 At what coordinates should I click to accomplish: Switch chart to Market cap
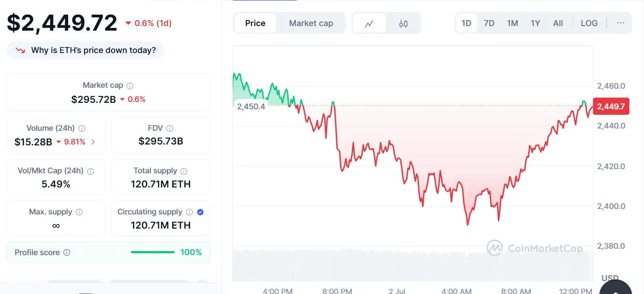tap(311, 23)
